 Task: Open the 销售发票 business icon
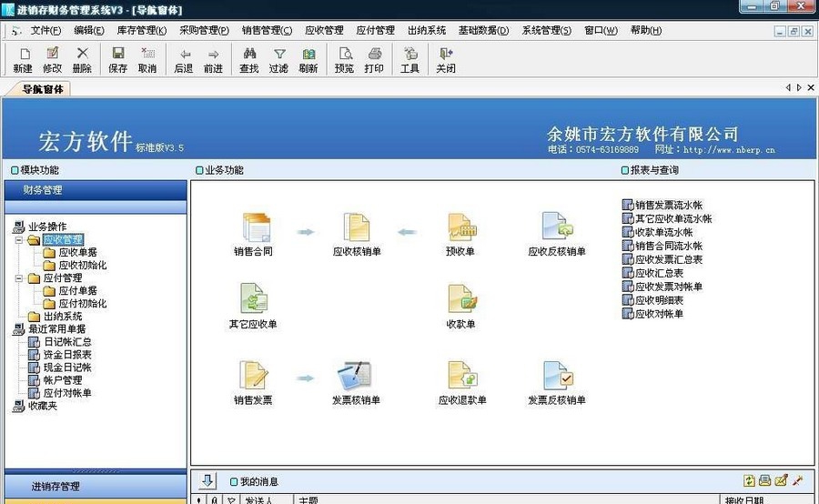tap(253, 375)
